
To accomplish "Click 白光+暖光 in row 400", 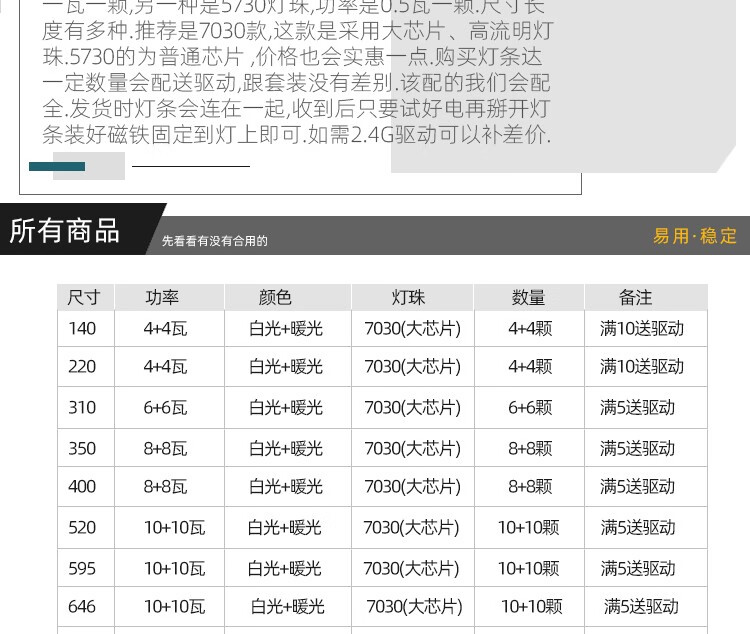I will click(286, 487).
